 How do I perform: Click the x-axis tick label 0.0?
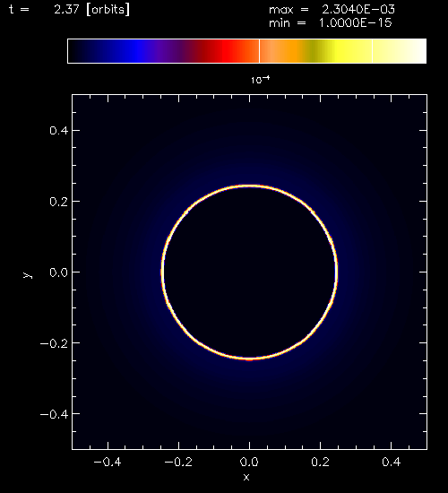click(x=249, y=462)
